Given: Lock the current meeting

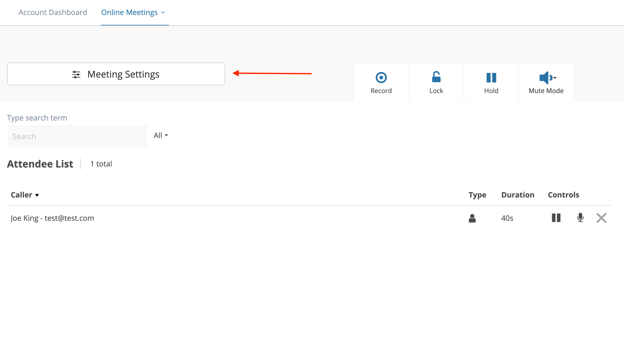Looking at the screenshot, I should click(x=436, y=82).
